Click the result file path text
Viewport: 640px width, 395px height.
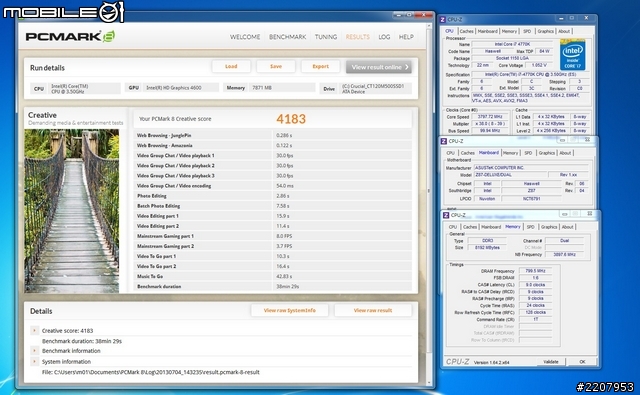pos(151,372)
